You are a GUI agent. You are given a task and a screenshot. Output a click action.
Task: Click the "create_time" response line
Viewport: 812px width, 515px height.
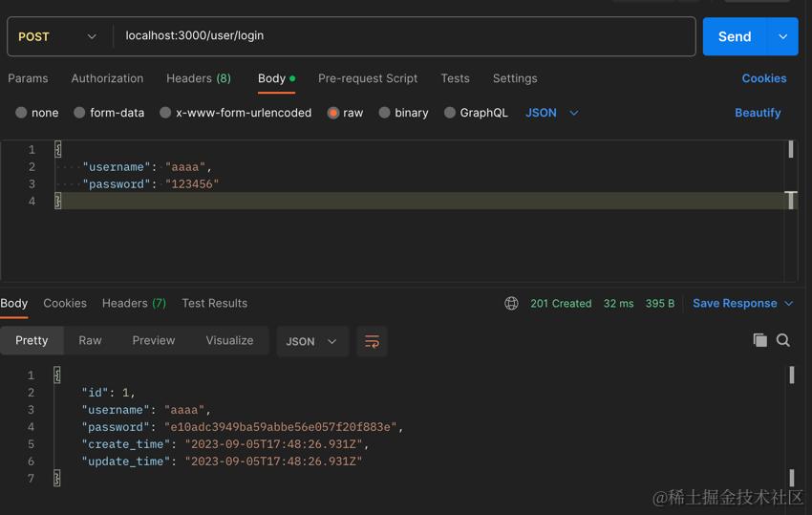pos(224,444)
